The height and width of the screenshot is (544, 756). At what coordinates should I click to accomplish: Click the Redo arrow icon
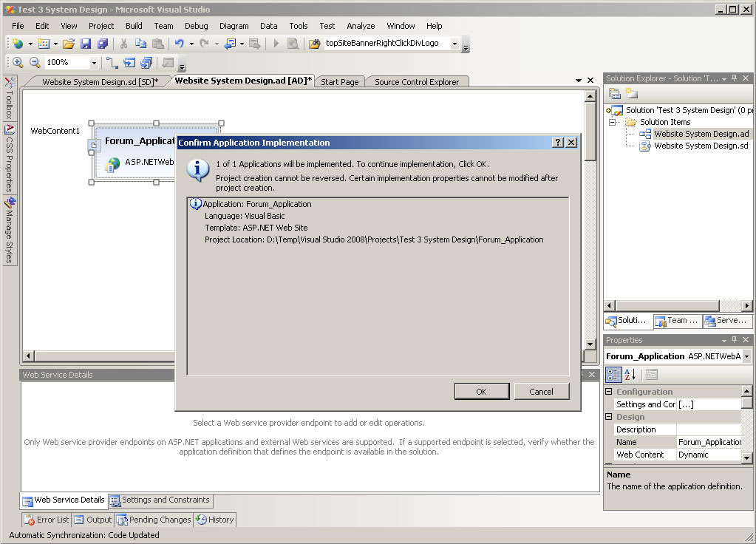(205, 44)
